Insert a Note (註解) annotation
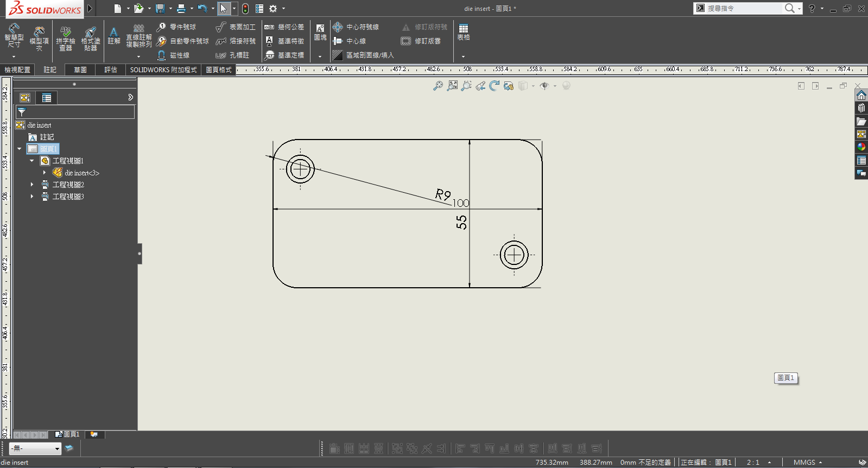The height and width of the screenshot is (468, 868). pos(114,36)
